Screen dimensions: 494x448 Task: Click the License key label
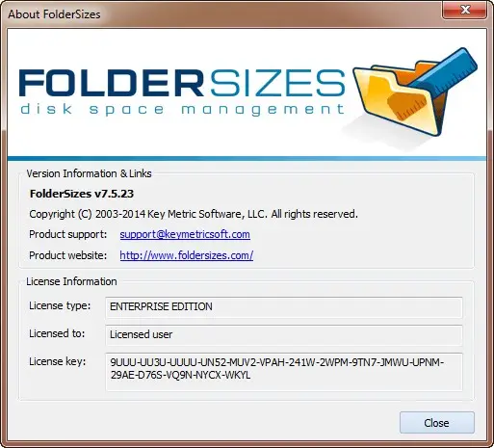click(x=58, y=362)
